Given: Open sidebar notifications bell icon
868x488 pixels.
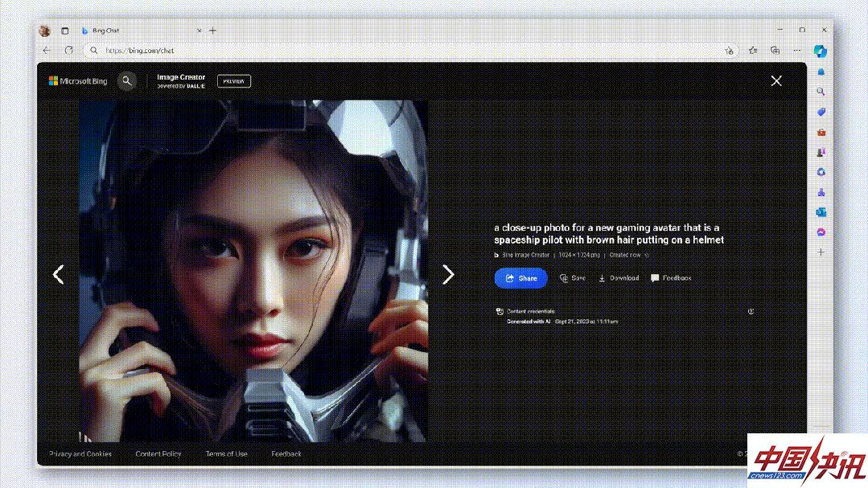Looking at the screenshot, I should click(821, 72).
